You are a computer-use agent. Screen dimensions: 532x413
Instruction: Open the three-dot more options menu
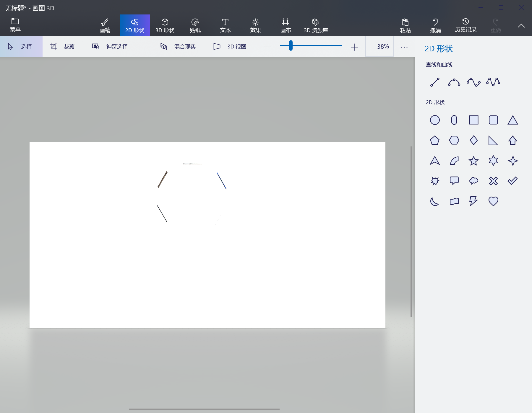404,47
